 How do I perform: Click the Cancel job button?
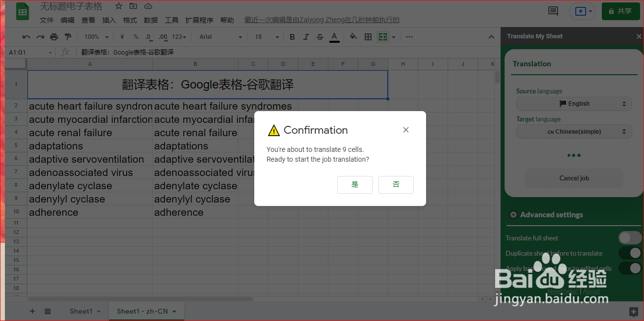574,178
